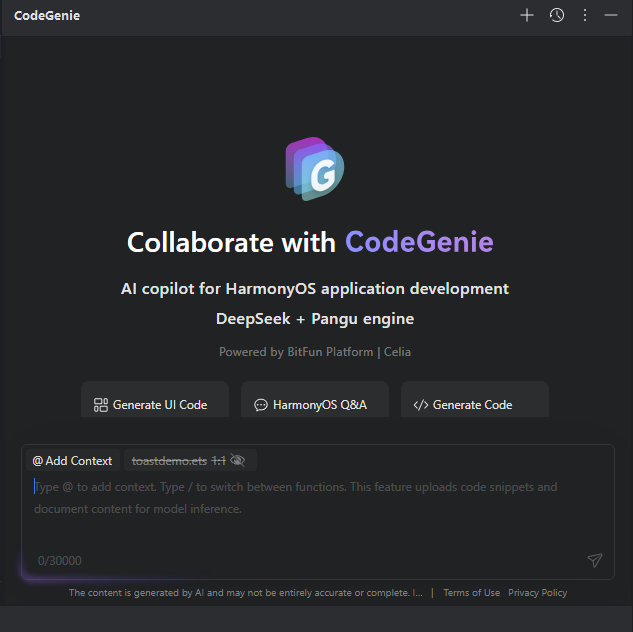This screenshot has width=633, height=632.
Task: Choose HarmonyOS Q&A card
Action: coord(315,399)
